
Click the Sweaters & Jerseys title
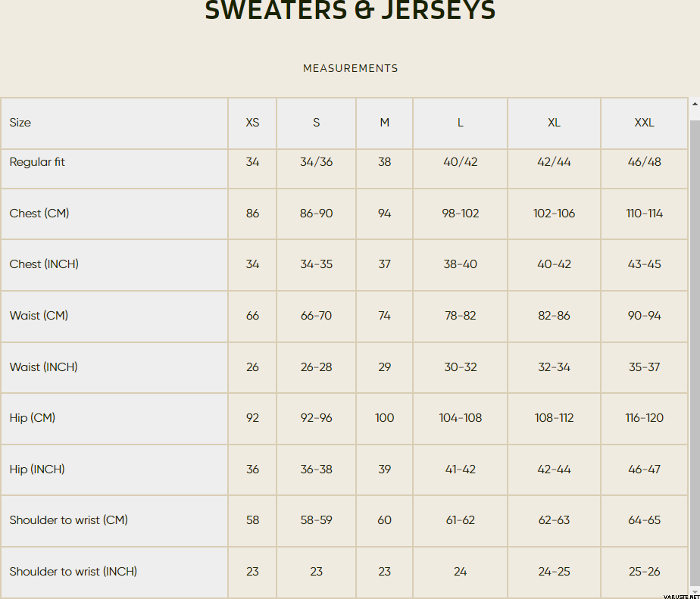point(351,10)
